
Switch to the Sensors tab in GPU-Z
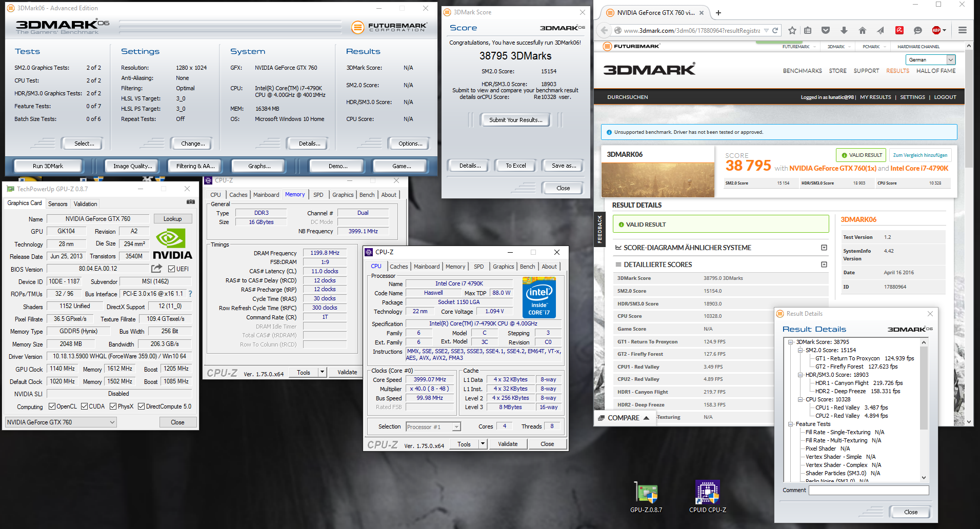(57, 204)
